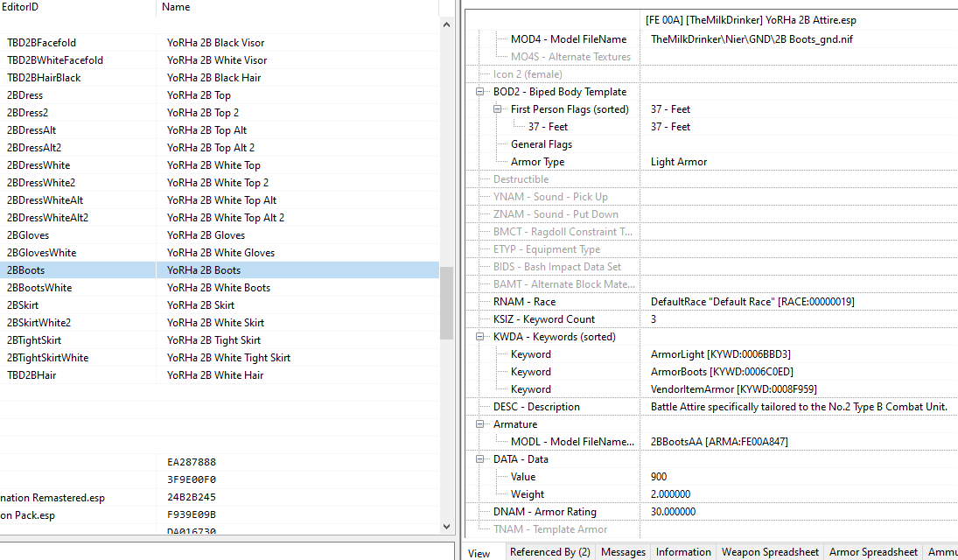Collapse KWDA - Keywords (sorted) node
The width and height of the screenshot is (958, 560).
pos(479,337)
